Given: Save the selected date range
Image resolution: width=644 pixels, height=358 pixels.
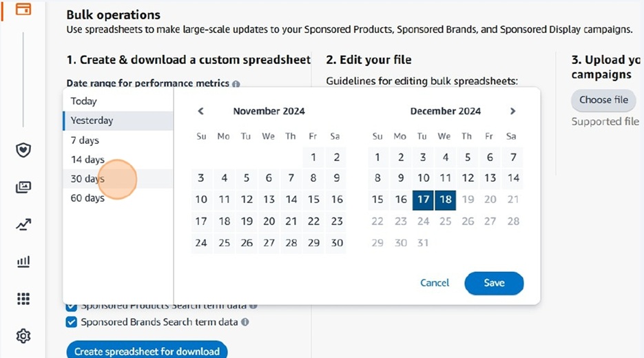Looking at the screenshot, I should [494, 283].
